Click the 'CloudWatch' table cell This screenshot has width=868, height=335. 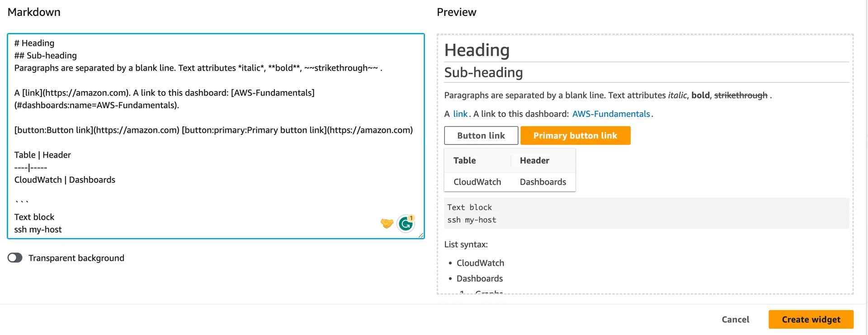[477, 182]
